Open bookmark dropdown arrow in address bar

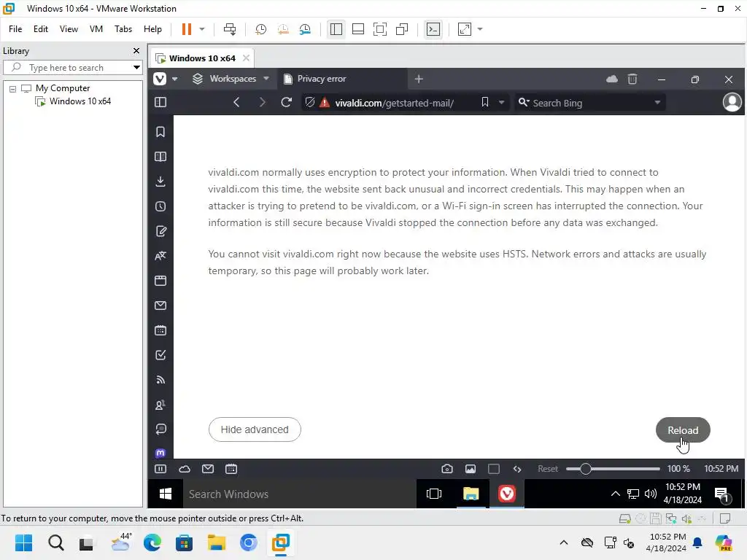click(x=501, y=102)
